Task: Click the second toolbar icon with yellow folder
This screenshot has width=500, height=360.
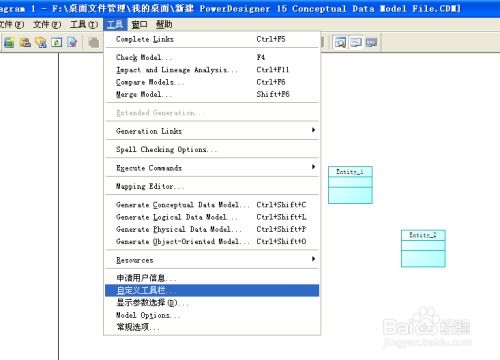Action: coord(25,42)
